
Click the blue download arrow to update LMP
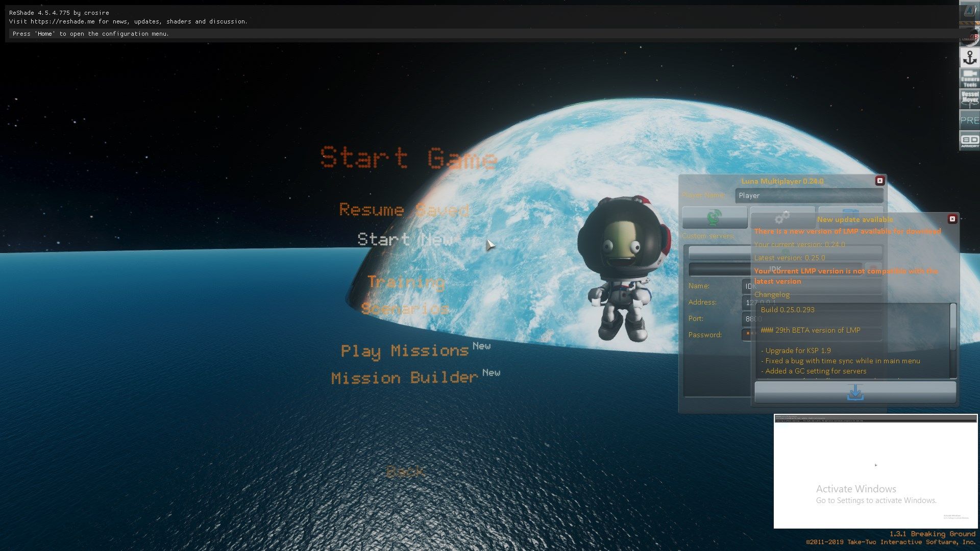point(855,393)
